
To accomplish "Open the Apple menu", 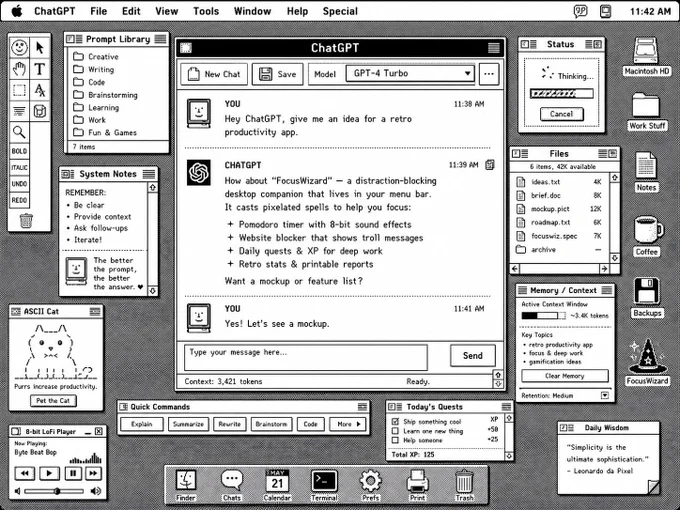I will (x=17, y=11).
